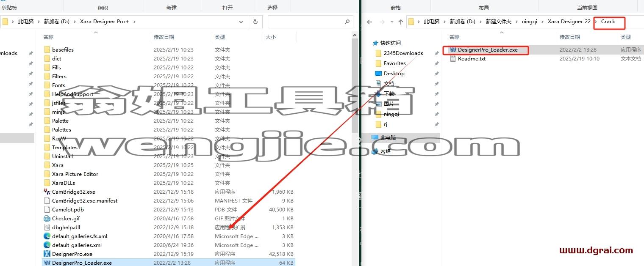The width and height of the screenshot is (644, 266).
Task: Open 文档 in quick access
Action: tap(389, 83)
